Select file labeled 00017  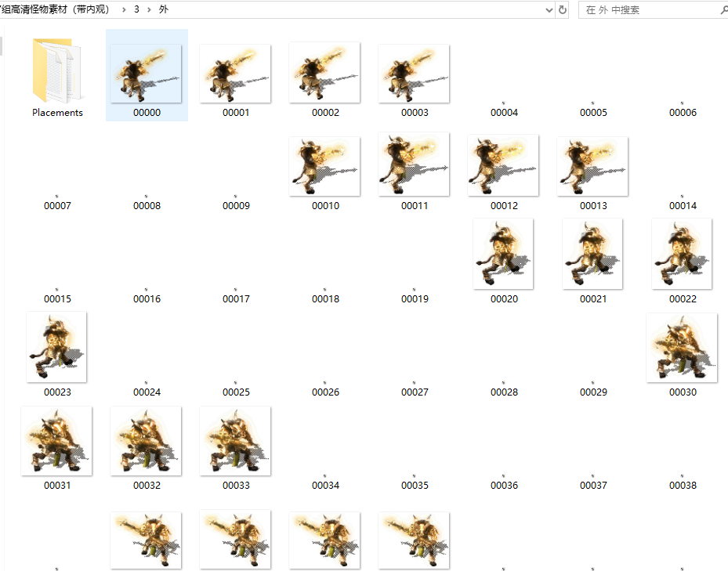click(237, 299)
